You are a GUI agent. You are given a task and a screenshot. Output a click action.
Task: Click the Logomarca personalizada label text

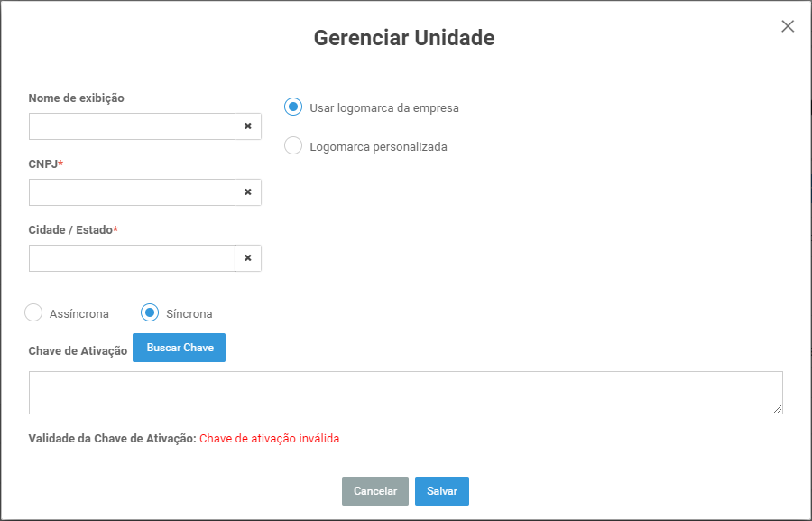click(379, 146)
